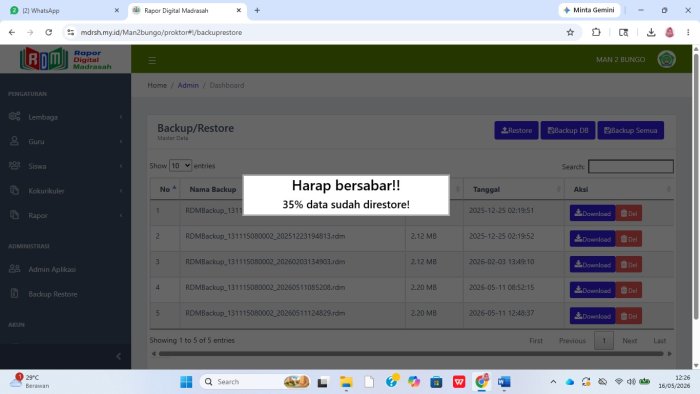Click the Rapor Digital Madrasah logo
The image size is (700, 394).
click(66, 59)
